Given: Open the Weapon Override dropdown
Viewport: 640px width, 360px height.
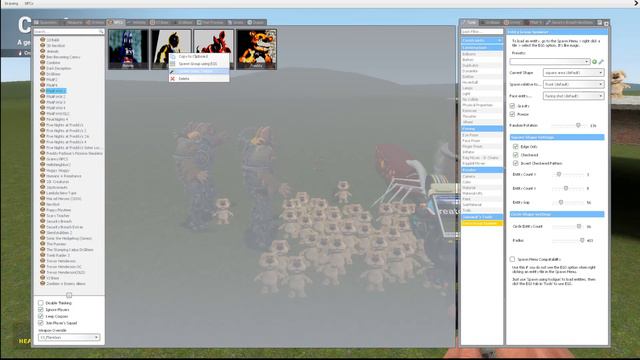Looking at the screenshot, I should point(69,338).
